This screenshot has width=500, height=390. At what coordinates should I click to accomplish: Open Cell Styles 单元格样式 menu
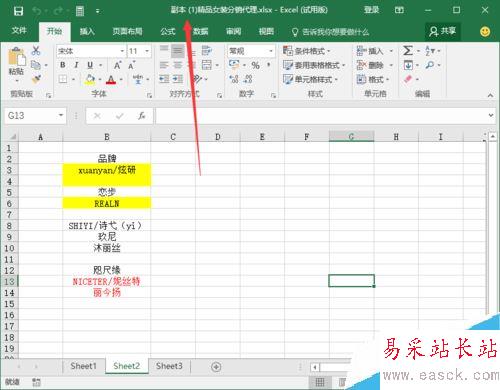(x=310, y=79)
